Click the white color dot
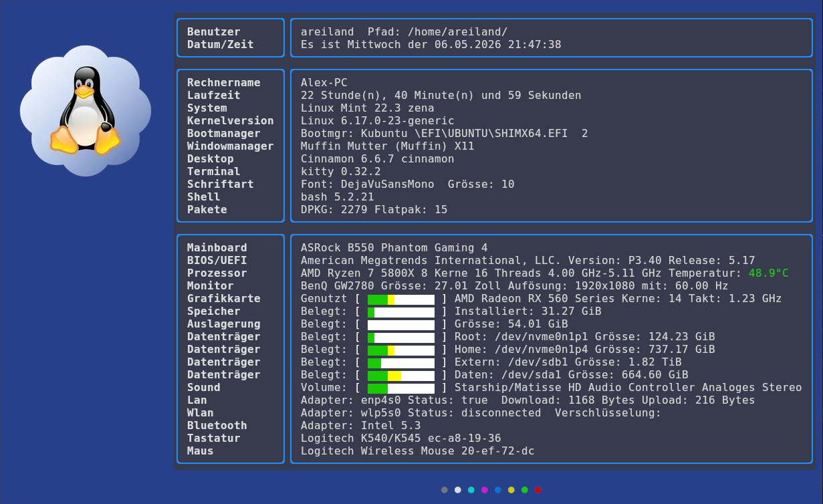Image resolution: width=823 pixels, height=504 pixels. [x=458, y=490]
